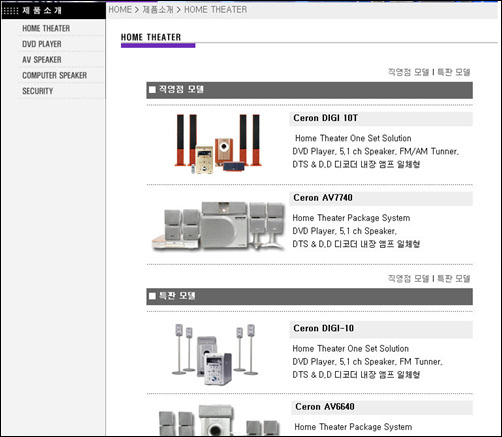Click the Ceron DIGI-10 title
This screenshot has height=437, width=502.
(323, 328)
